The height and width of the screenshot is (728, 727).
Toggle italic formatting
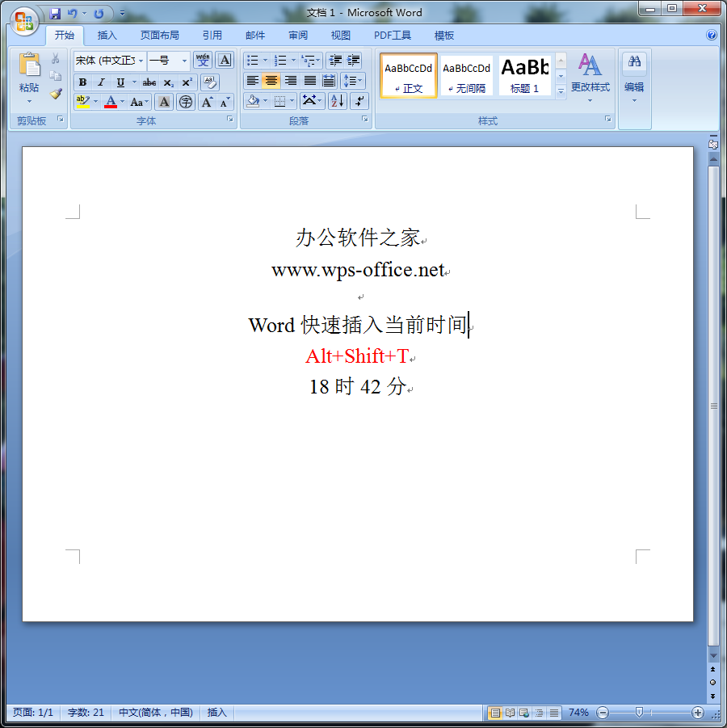[101, 82]
